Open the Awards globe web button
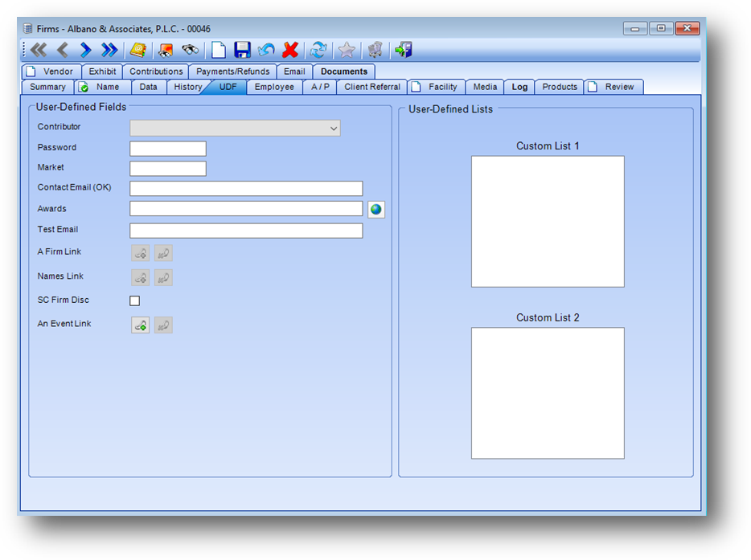 click(x=376, y=209)
